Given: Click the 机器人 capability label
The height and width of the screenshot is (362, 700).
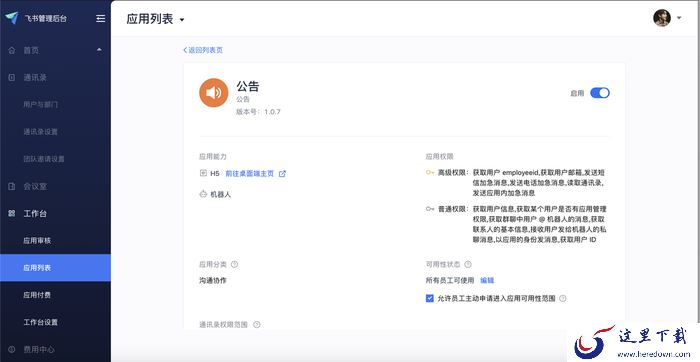Looking at the screenshot, I should (x=221, y=195).
